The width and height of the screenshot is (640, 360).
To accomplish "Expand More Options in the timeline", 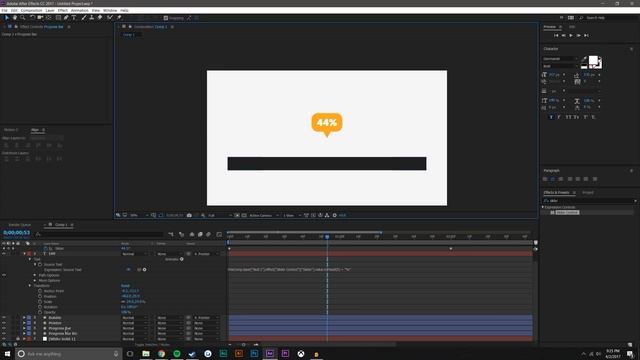I will (35, 280).
